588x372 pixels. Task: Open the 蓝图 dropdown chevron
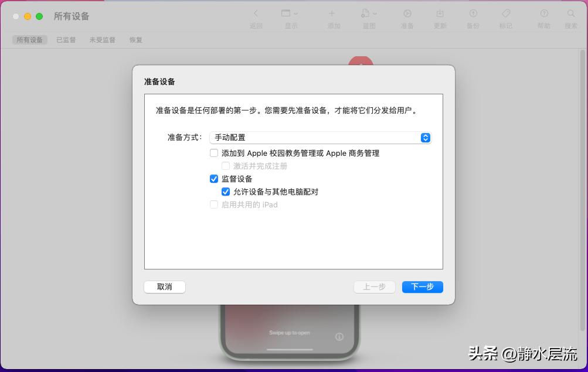point(375,12)
